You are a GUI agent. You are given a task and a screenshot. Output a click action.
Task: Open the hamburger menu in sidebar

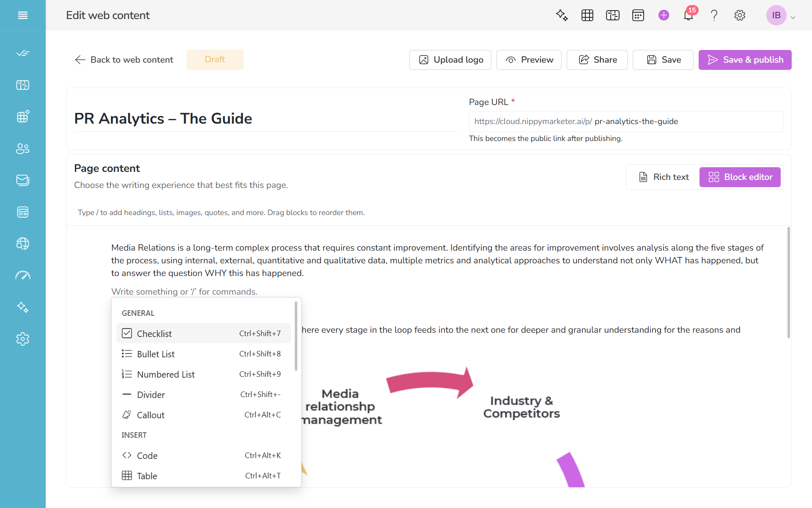click(23, 15)
